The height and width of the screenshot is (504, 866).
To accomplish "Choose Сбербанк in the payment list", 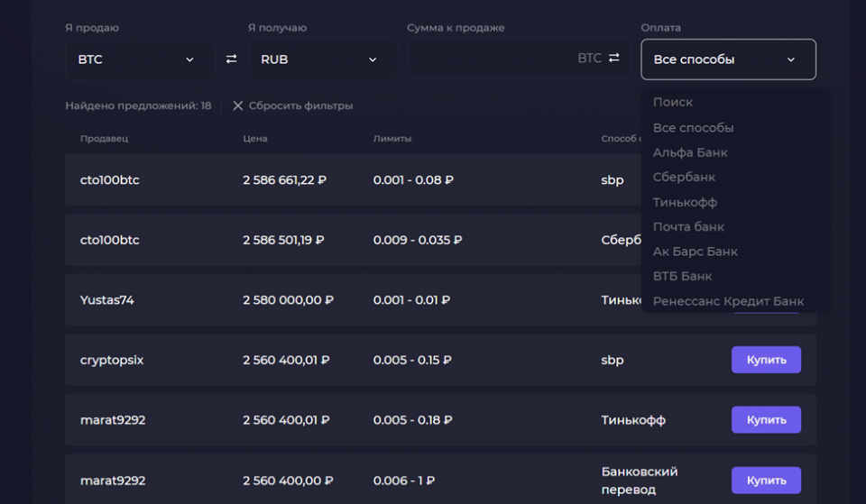I will click(684, 178).
